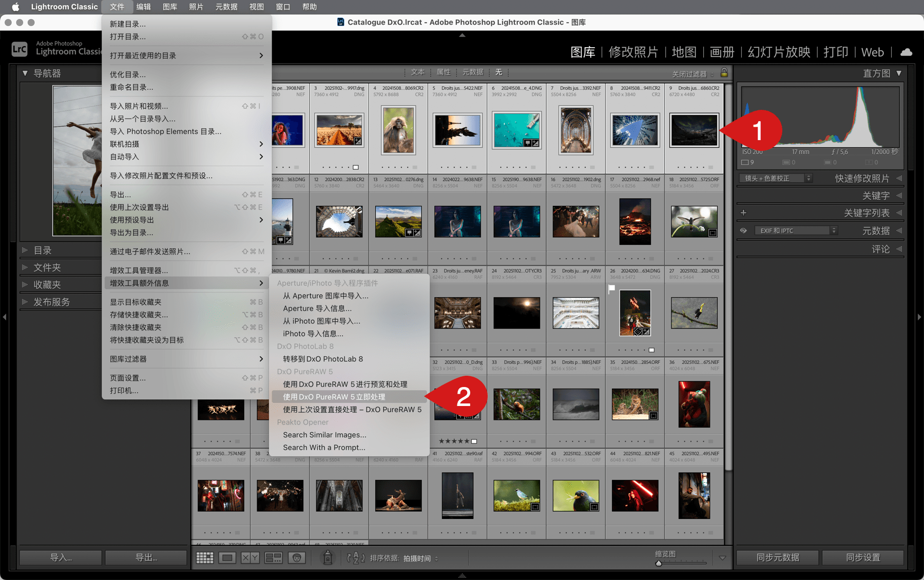Open Library Filters submenu

click(186, 359)
